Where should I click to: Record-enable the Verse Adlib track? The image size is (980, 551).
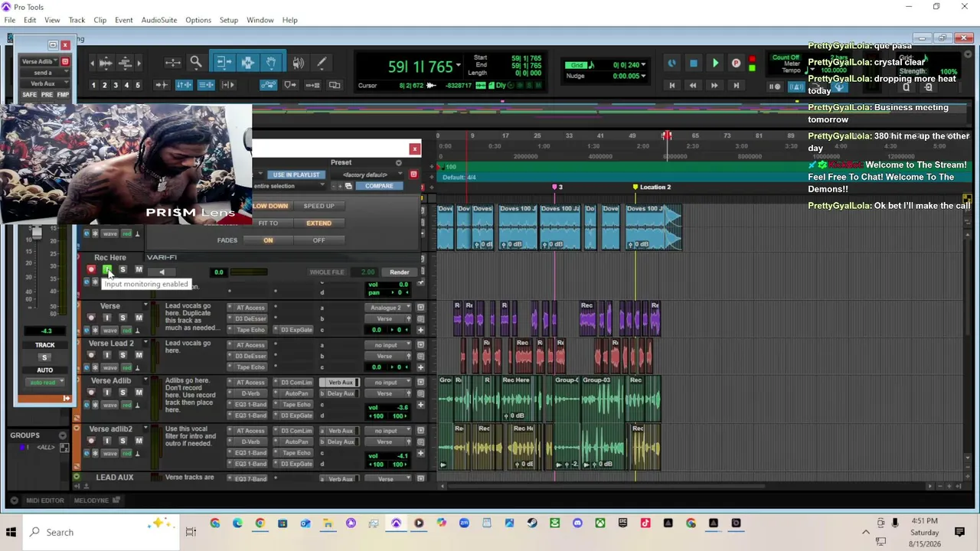click(x=91, y=393)
